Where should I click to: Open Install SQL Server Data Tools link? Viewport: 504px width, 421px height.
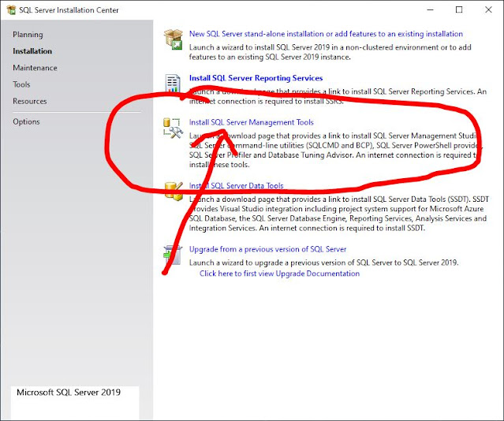237,186
